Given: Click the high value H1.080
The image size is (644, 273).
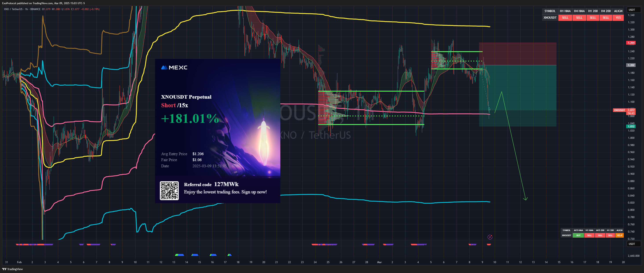Looking at the screenshot, I should pyautogui.click(x=56, y=9).
